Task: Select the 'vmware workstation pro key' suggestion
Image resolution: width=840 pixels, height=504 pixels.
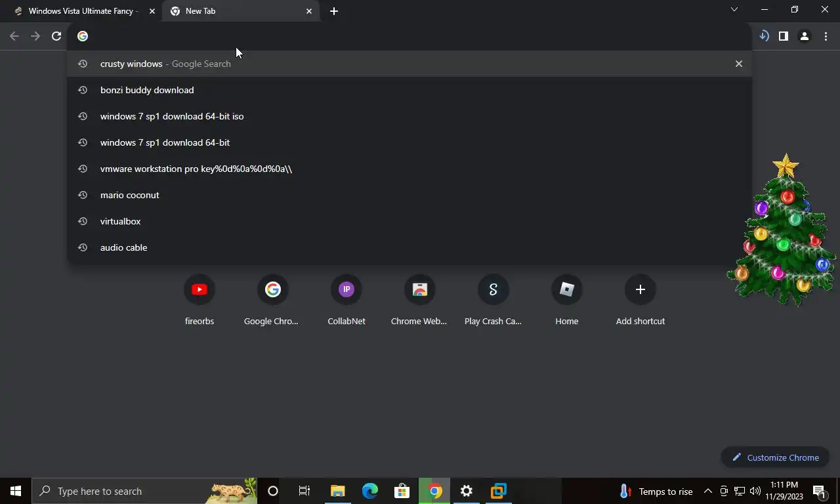Action: tap(409, 169)
